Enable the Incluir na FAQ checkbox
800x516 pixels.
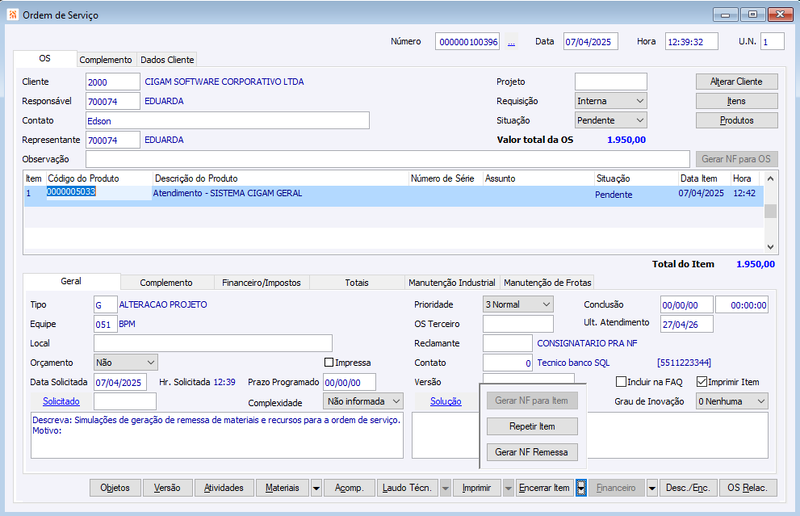[621, 382]
